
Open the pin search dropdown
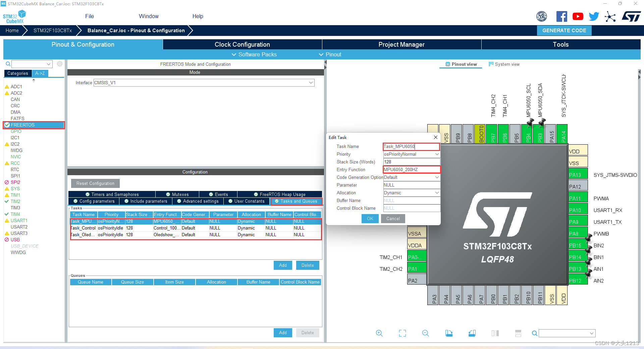point(567,333)
